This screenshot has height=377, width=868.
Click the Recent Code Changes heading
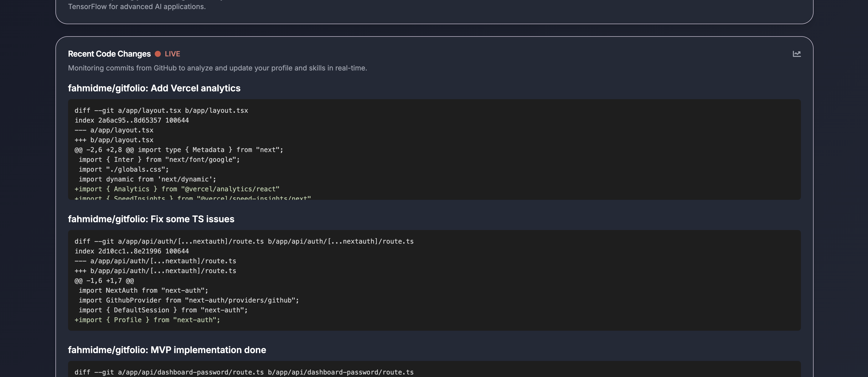[109, 54]
